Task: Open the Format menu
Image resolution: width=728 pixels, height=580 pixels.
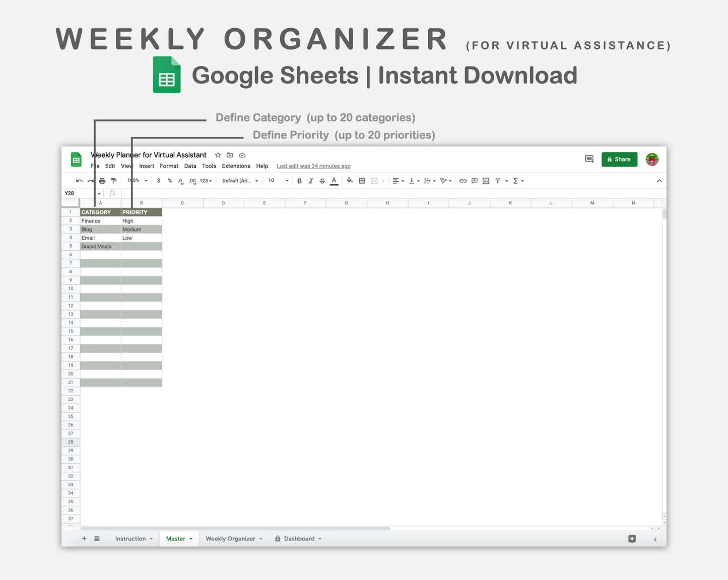Action: (x=169, y=166)
